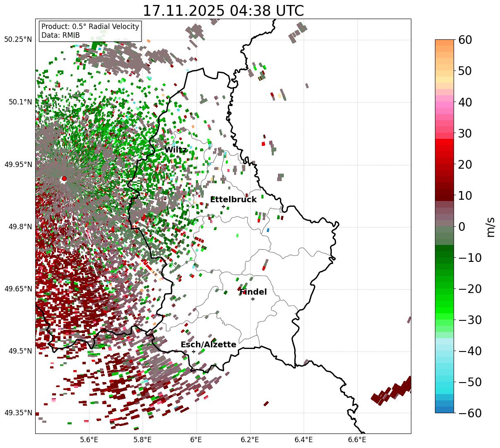Pick the bright red colorbar swatch near 25
The image size is (500, 448).
click(444, 148)
